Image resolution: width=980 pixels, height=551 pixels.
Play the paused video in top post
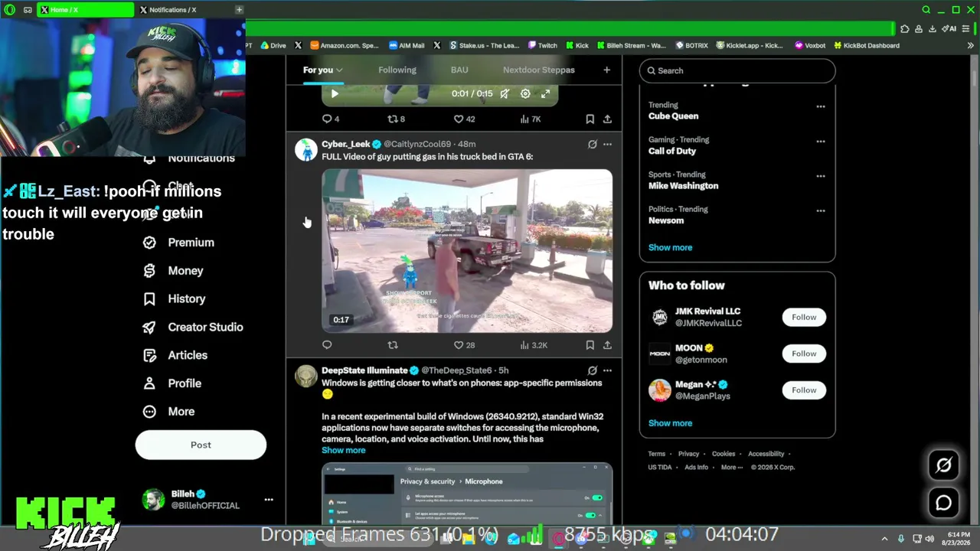tap(335, 94)
